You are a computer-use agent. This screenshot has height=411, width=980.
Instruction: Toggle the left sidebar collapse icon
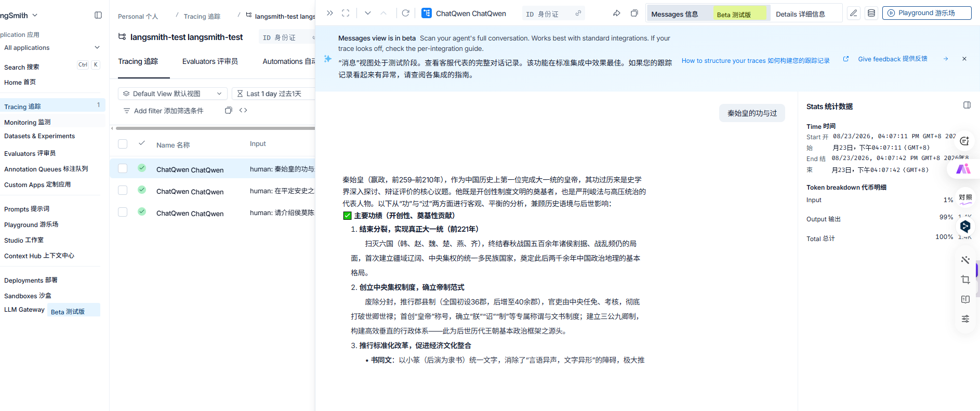pos(98,15)
